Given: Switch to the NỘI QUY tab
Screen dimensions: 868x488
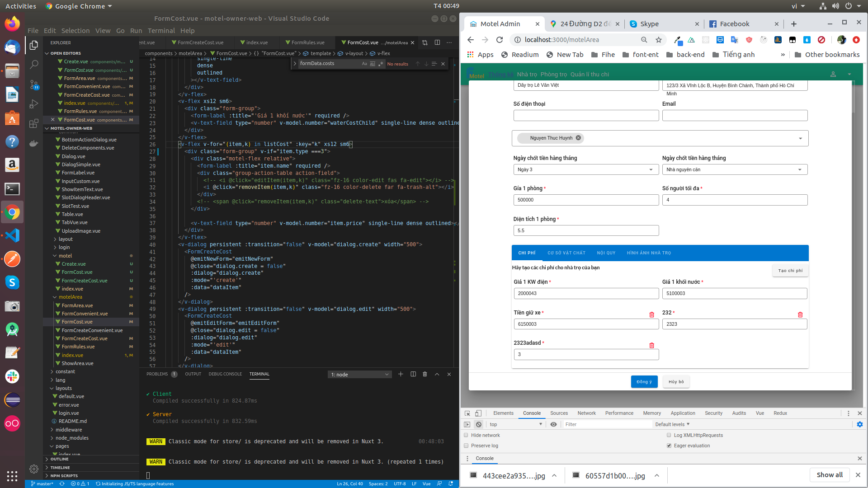Looking at the screenshot, I should [x=606, y=253].
